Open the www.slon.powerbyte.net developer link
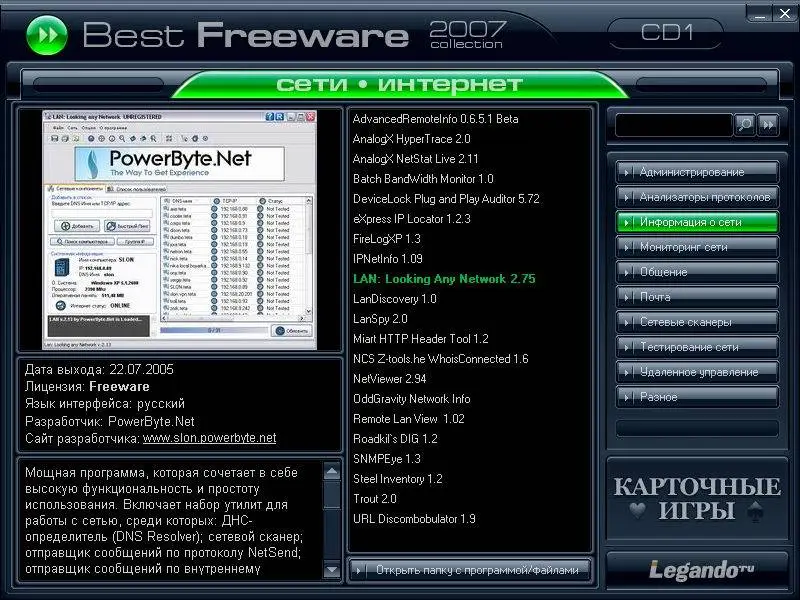This screenshot has width=800, height=600. 209,438
